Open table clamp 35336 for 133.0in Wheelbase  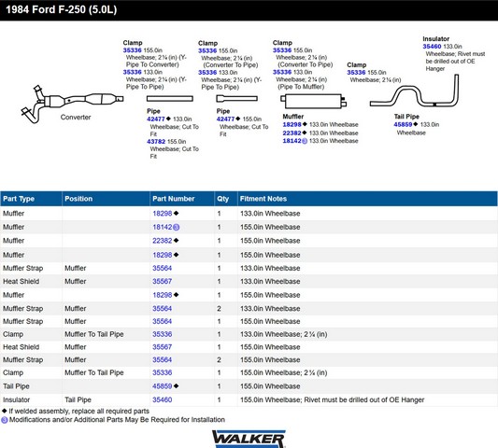163,334
